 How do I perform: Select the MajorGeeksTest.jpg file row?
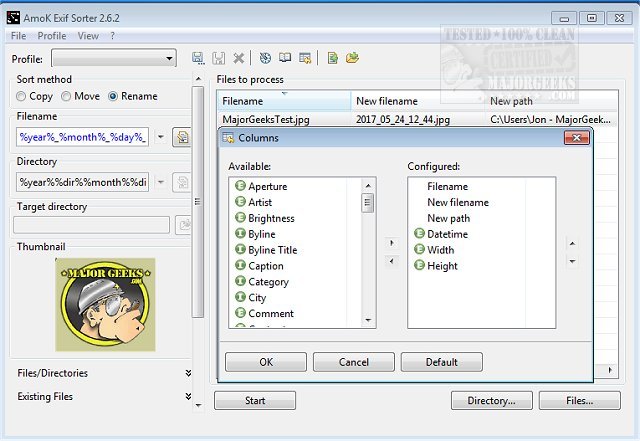point(417,120)
